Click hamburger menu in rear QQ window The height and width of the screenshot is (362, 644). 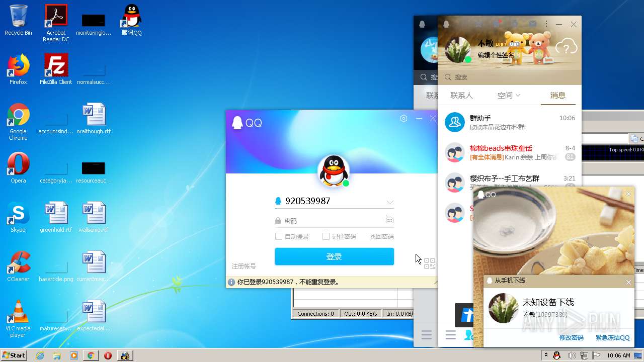(x=427, y=335)
